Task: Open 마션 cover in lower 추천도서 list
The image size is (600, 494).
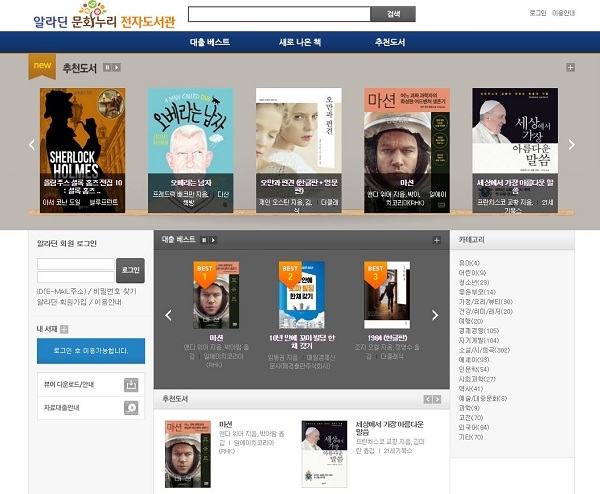Action: click(x=188, y=454)
